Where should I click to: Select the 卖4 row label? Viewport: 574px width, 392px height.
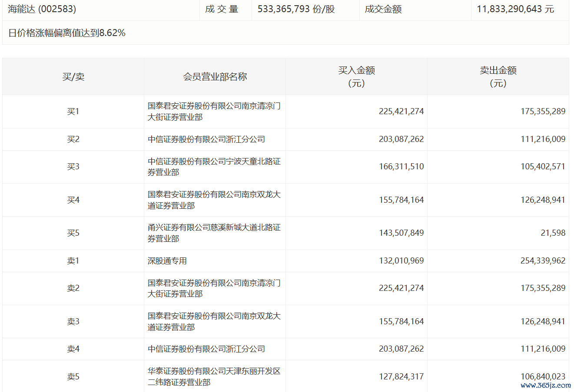[73, 349]
